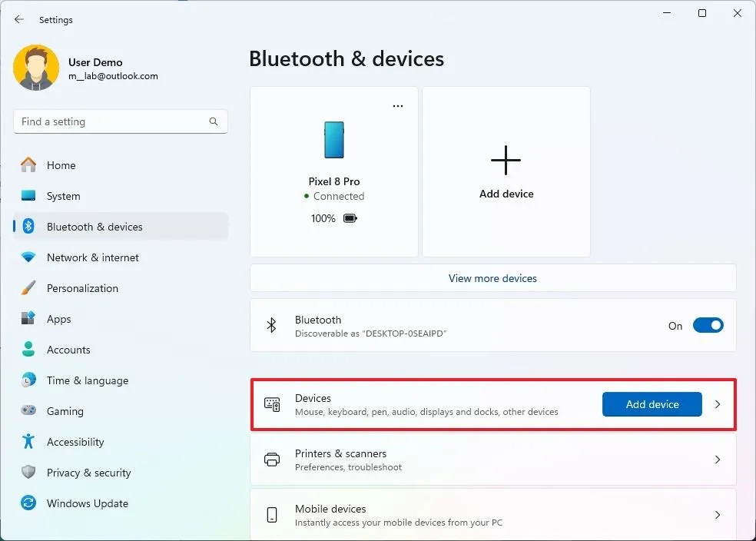Toggle Bluetooth discoverability switch
The height and width of the screenshot is (541, 756).
pyautogui.click(x=708, y=325)
